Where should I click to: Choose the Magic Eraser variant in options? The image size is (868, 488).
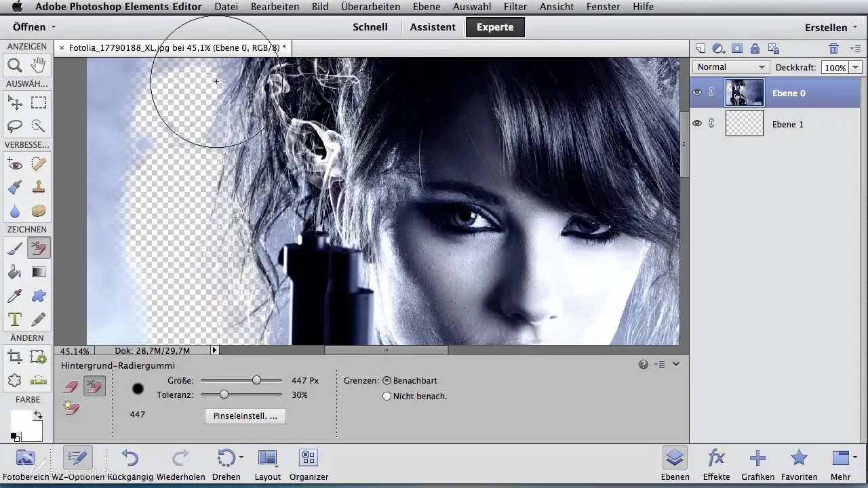(71, 408)
